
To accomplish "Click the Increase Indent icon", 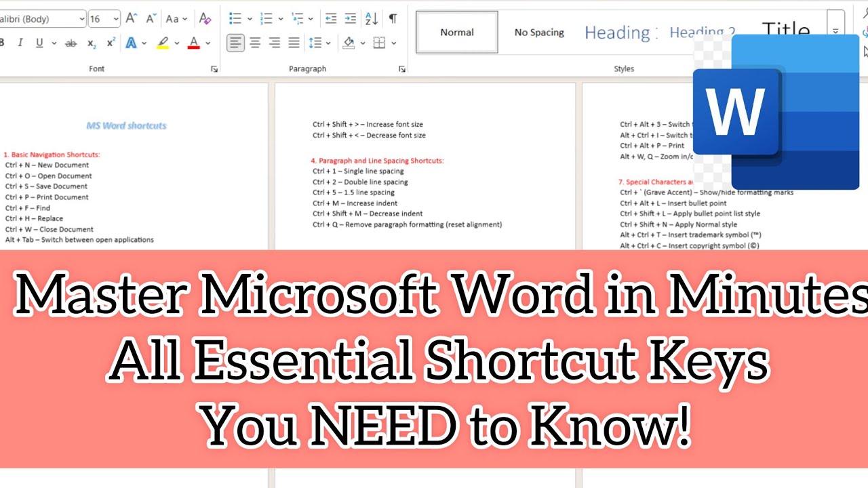I will pyautogui.click(x=350, y=19).
